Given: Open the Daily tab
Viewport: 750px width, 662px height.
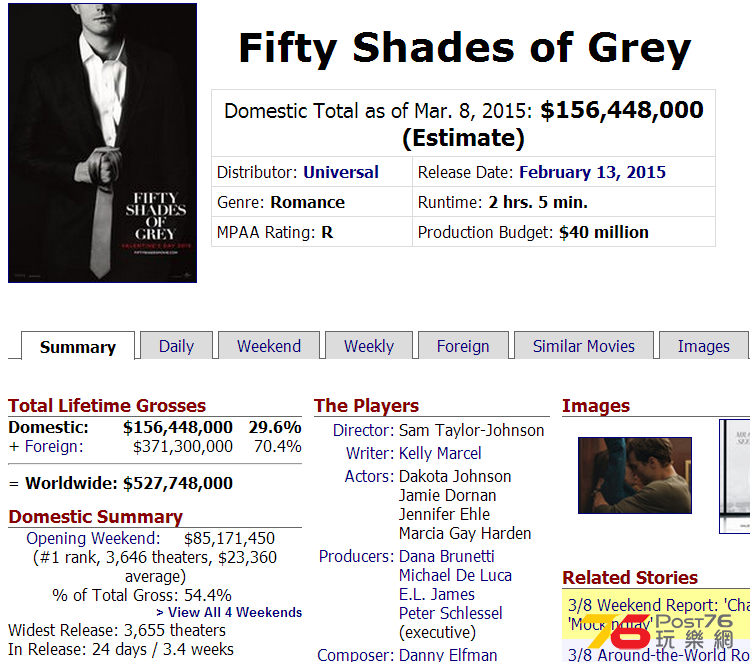Looking at the screenshot, I should (176, 346).
